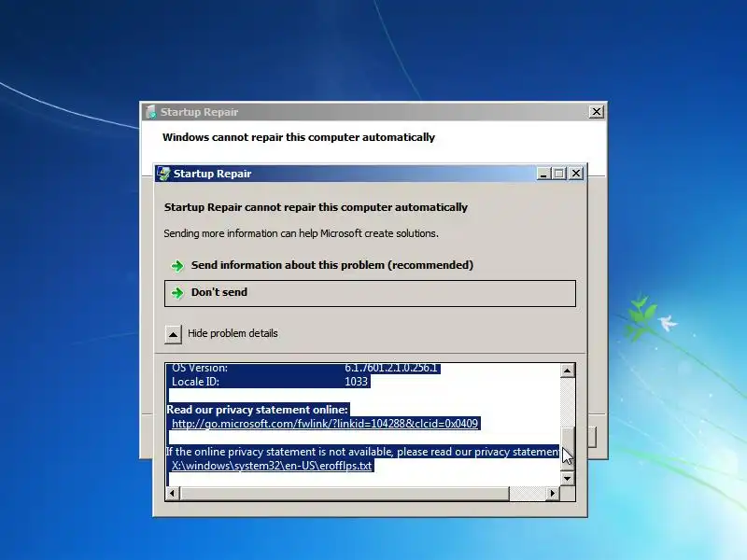
Task: Open the go.microsoft.com privacy statement link
Action: [324, 424]
